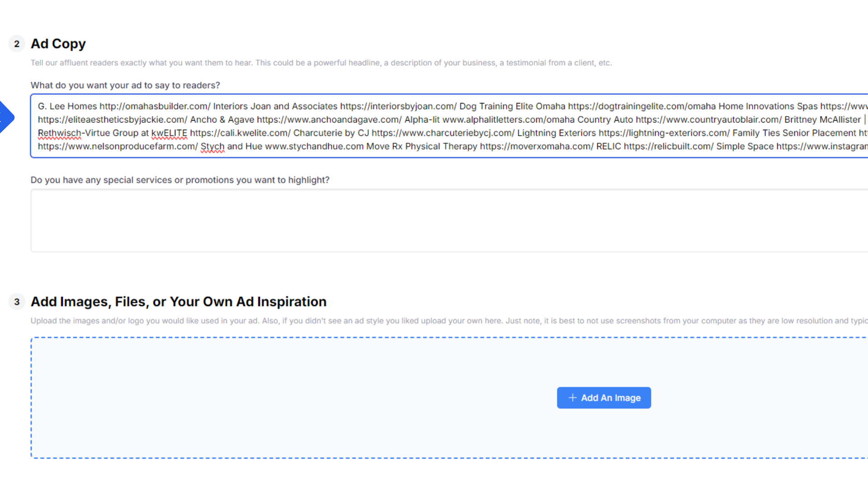868x488 pixels.
Task: Click the dashed image upload drop zone
Action: [449, 398]
